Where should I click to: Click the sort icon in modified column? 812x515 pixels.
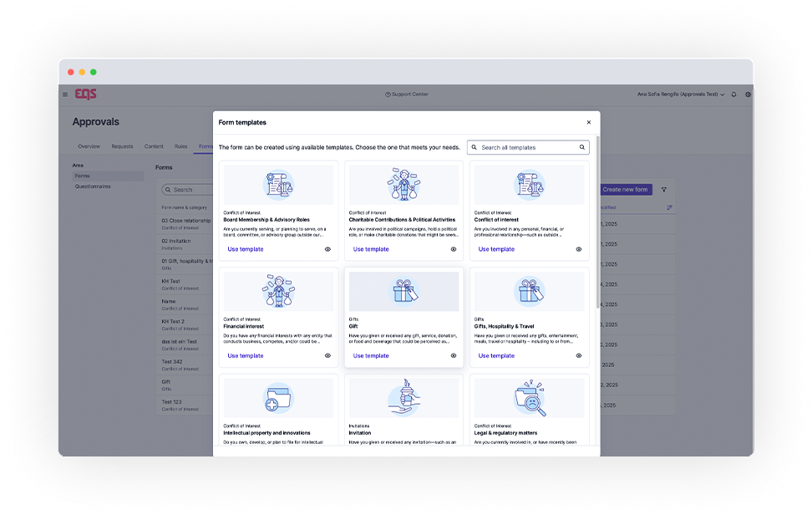click(x=669, y=207)
